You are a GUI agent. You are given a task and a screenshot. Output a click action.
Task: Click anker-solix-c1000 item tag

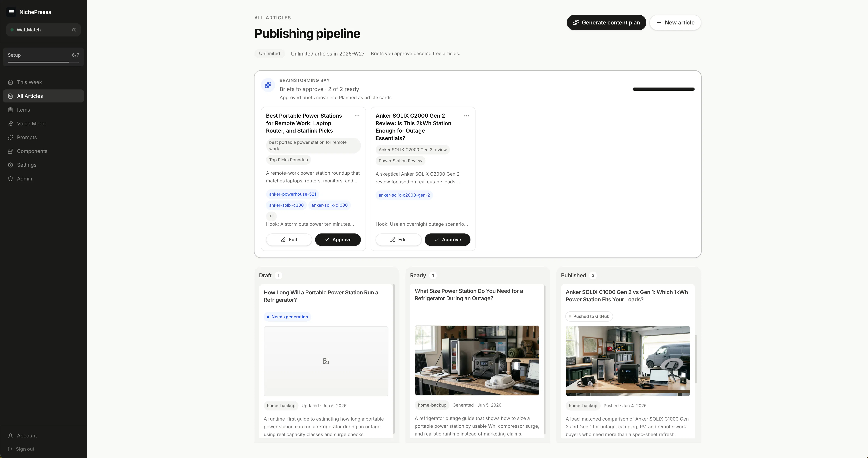pyautogui.click(x=329, y=205)
